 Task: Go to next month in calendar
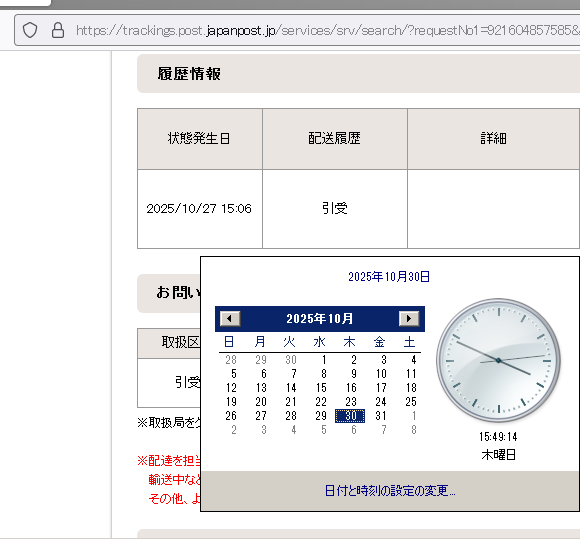pyautogui.click(x=409, y=318)
